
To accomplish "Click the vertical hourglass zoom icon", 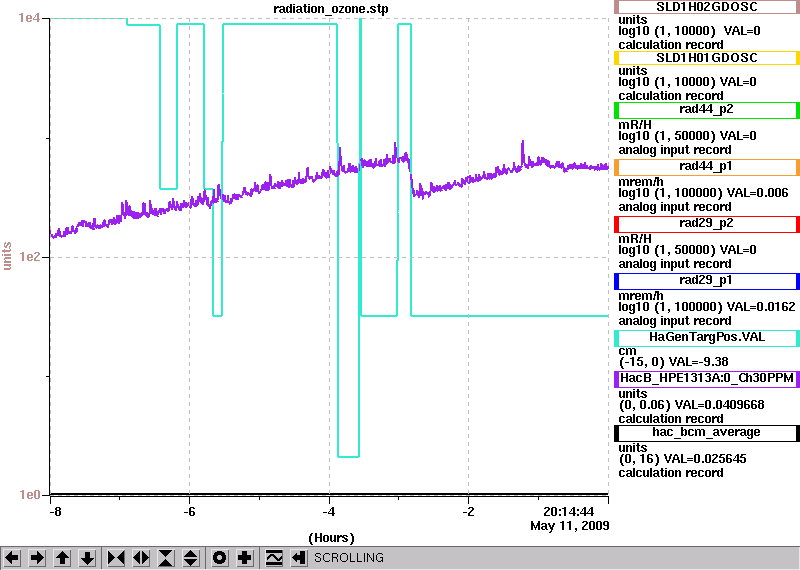I will point(166,558).
